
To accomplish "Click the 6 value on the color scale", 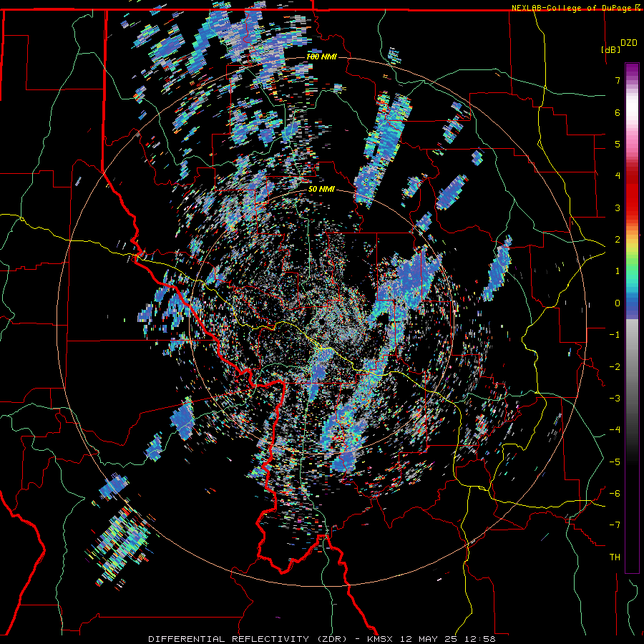I will coord(618,112).
